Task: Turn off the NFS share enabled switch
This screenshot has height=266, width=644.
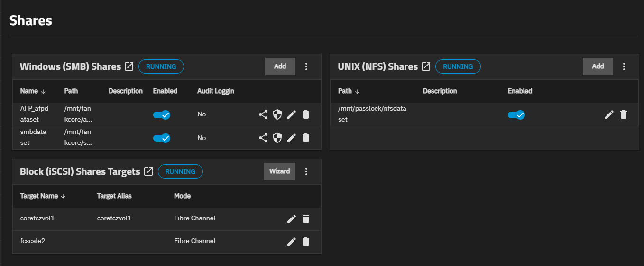Action: [x=516, y=114]
